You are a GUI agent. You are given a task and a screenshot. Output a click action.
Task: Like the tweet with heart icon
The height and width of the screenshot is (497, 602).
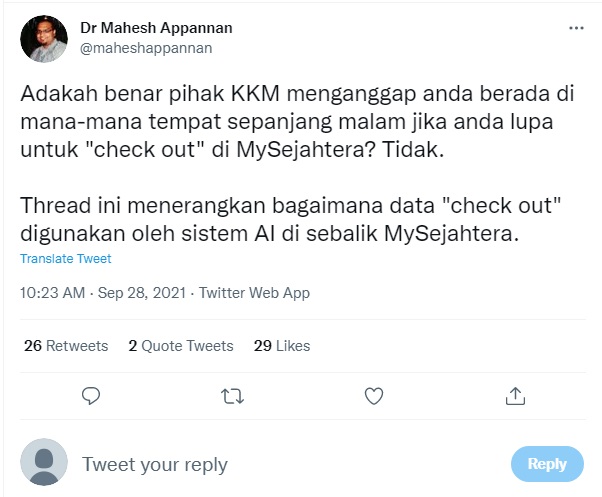click(374, 396)
